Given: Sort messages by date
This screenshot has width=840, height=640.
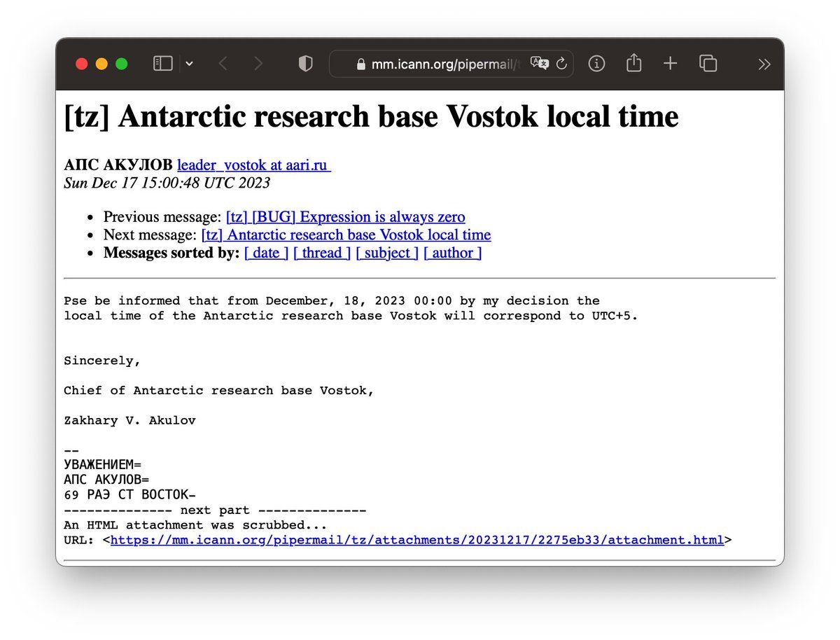Looking at the screenshot, I should (266, 253).
